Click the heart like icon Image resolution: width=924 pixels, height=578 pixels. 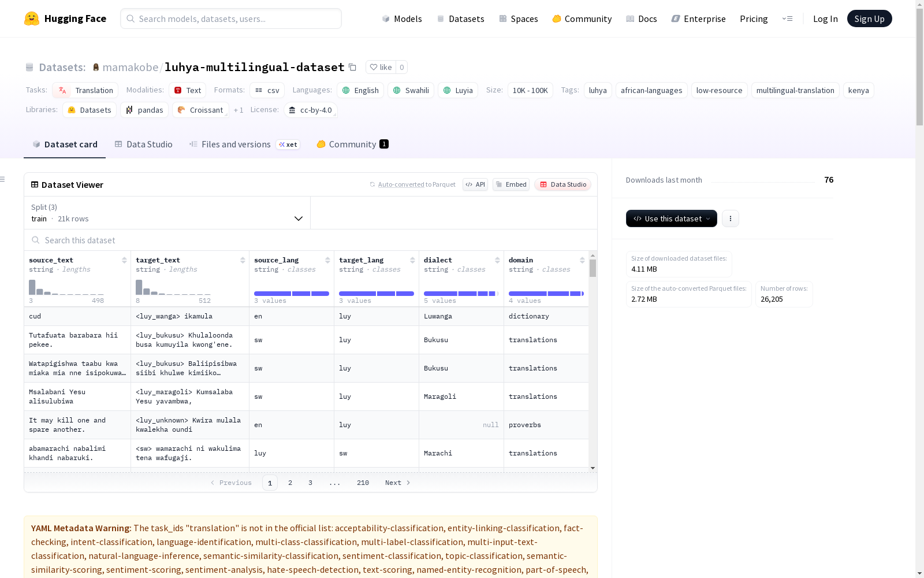pyautogui.click(x=374, y=67)
